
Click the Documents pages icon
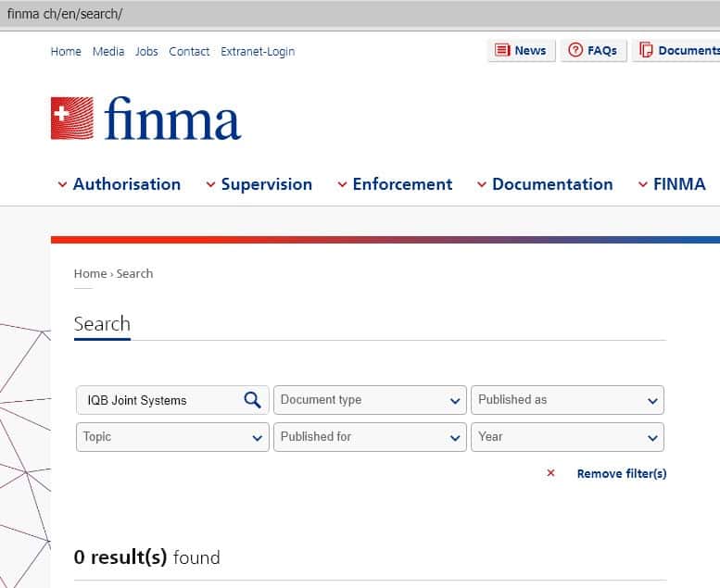[x=646, y=50]
